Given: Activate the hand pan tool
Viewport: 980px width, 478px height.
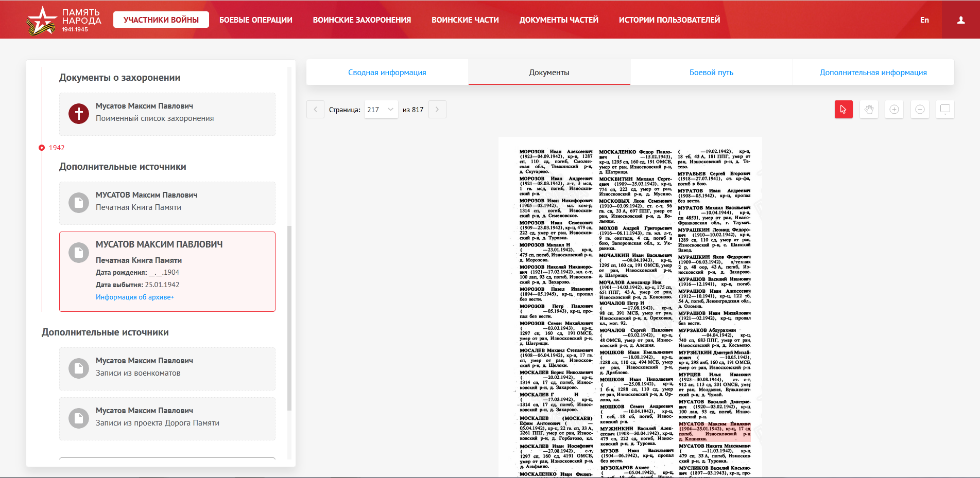Looking at the screenshot, I should pyautogui.click(x=869, y=109).
